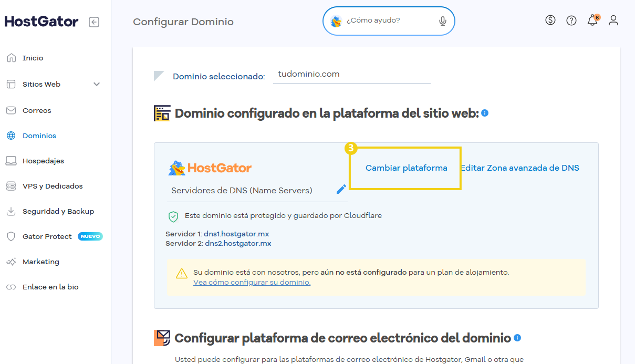
Task: Open notifications bell with badge 6
Action: coord(592,20)
